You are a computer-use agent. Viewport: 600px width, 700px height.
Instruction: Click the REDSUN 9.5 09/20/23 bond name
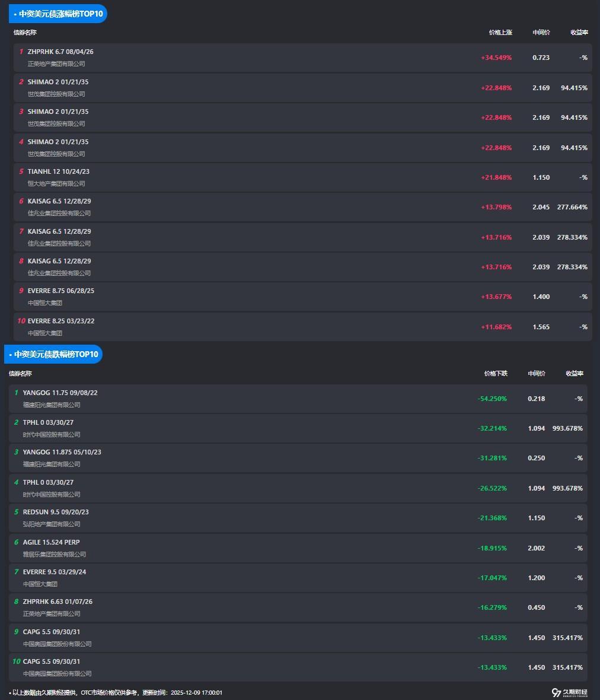[x=56, y=512]
